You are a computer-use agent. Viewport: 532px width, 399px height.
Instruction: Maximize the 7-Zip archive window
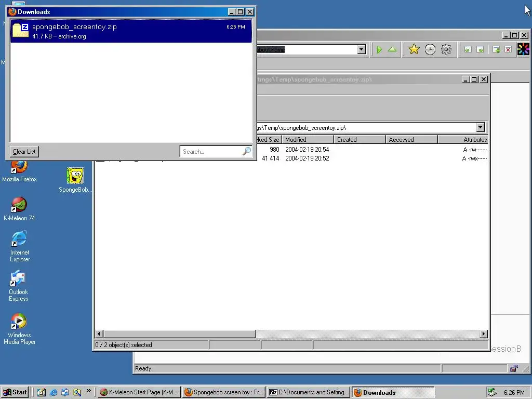pyautogui.click(x=474, y=79)
